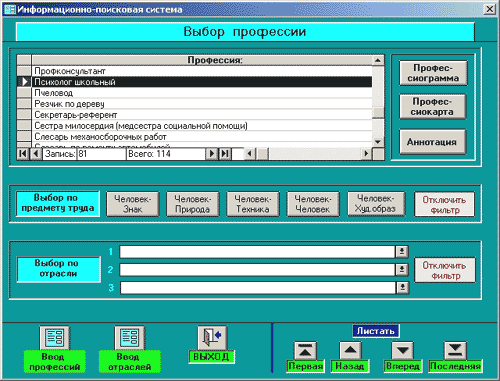Click the ВЫХОД green label
500x381 pixels.
click(x=211, y=357)
